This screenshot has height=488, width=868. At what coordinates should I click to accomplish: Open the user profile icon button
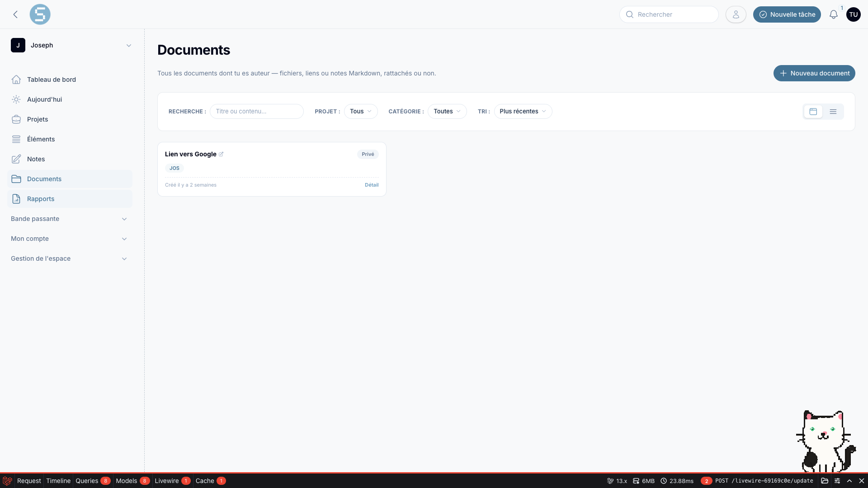tap(736, 14)
